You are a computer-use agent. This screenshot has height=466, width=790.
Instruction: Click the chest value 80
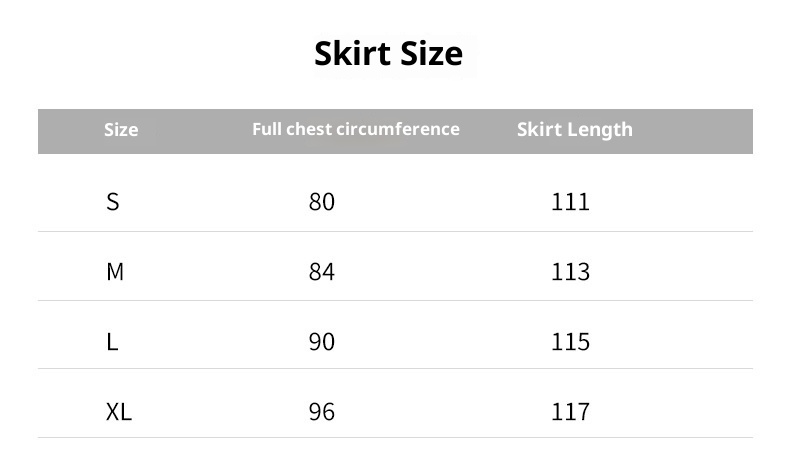coord(322,202)
